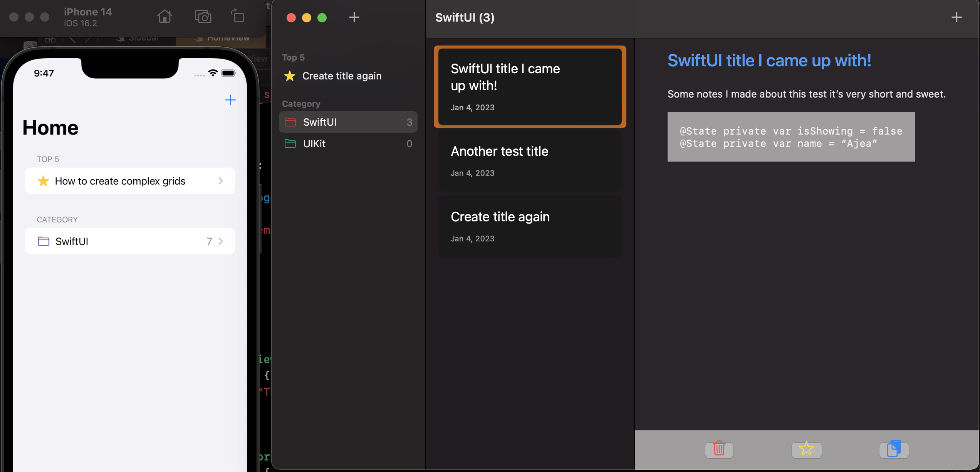980x472 pixels.
Task: Click the teal UIKit folder icon in sidebar
Action: point(290,144)
